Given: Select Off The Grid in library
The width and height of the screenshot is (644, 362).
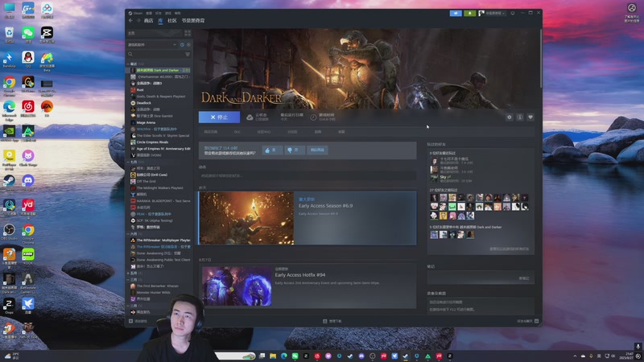Looking at the screenshot, I should pos(146,182).
